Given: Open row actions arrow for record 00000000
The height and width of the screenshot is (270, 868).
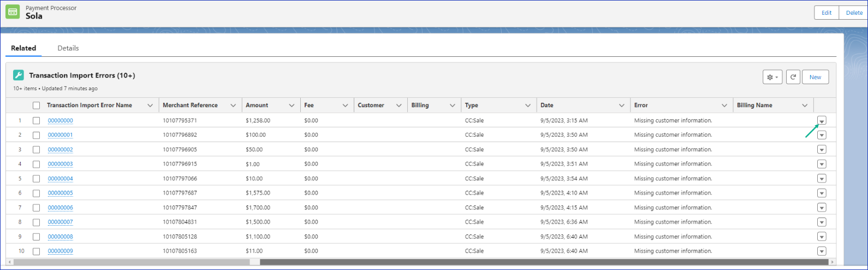Looking at the screenshot, I should (x=822, y=121).
